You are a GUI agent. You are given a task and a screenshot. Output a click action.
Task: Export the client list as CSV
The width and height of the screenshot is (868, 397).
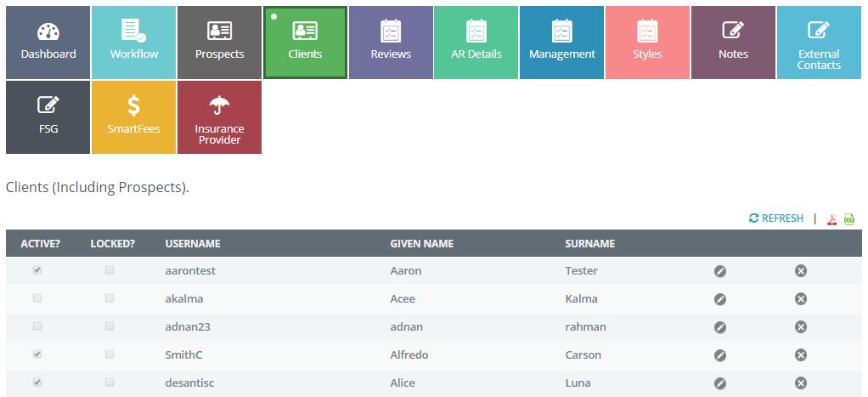point(849,219)
